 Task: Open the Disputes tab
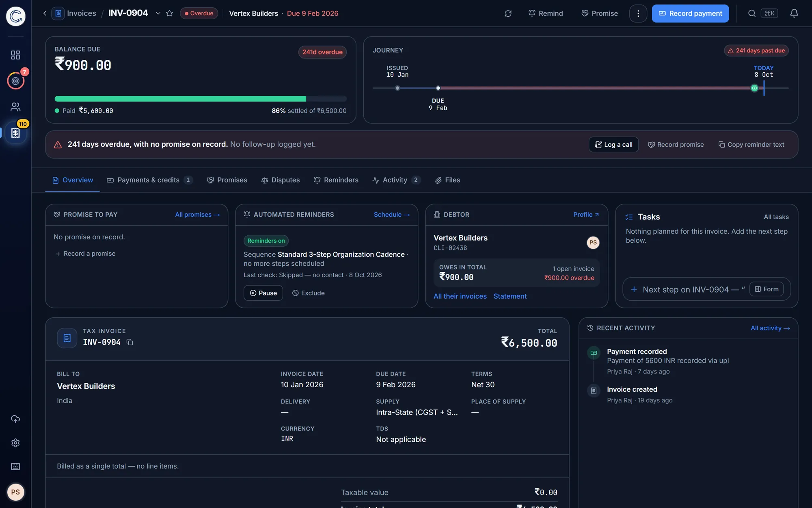pos(281,180)
